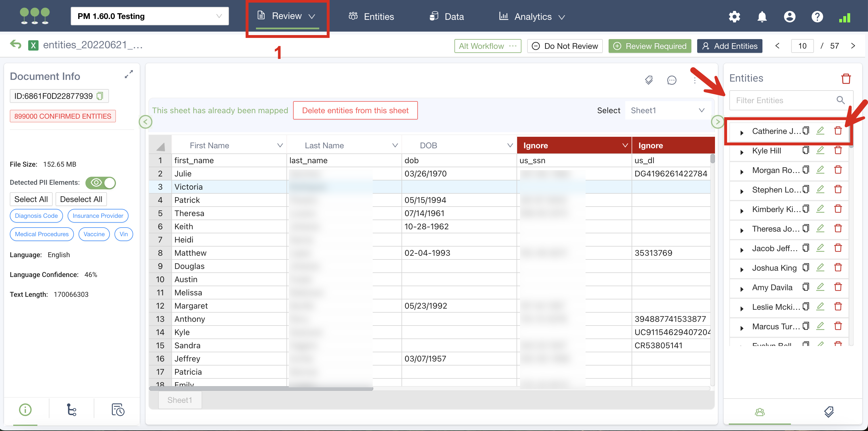Open the notifications bell
Viewport: 868px width, 431px height.
[762, 16]
